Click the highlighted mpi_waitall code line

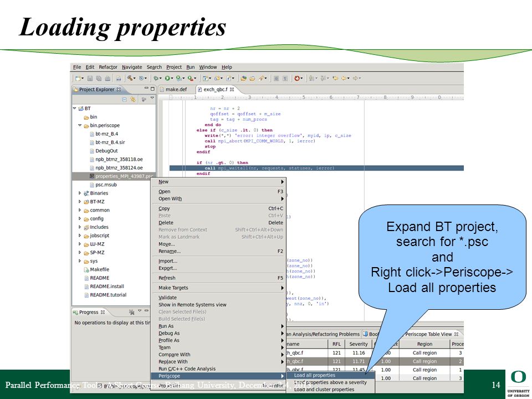point(316,168)
